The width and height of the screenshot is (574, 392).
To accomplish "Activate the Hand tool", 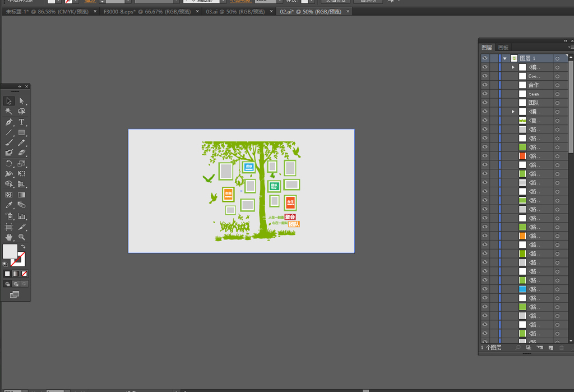I will [x=9, y=237].
